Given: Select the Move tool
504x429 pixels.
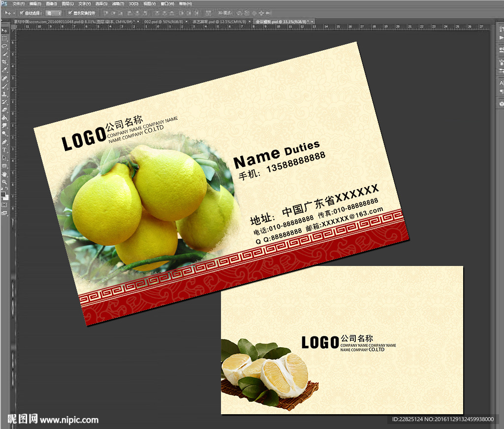Looking at the screenshot, I should [x=4, y=30].
